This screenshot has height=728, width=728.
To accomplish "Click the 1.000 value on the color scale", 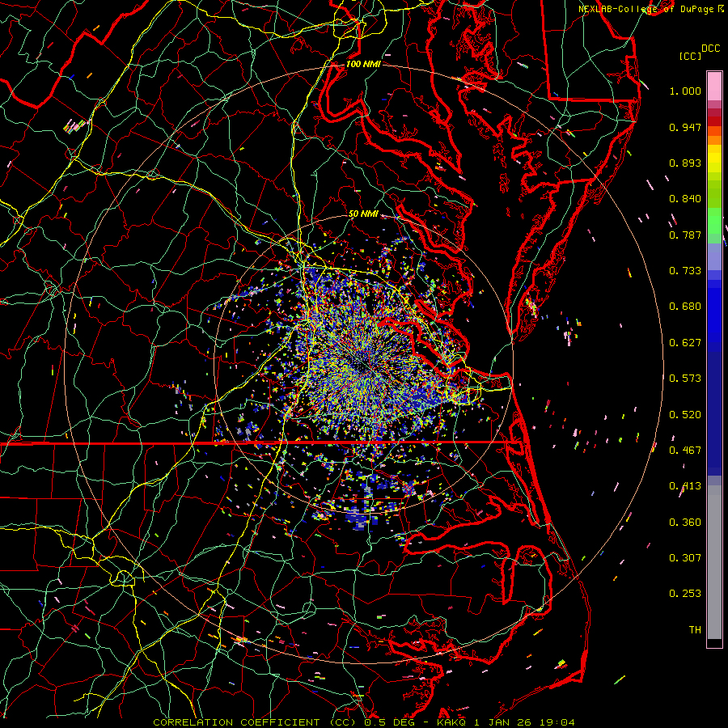I will [685, 91].
